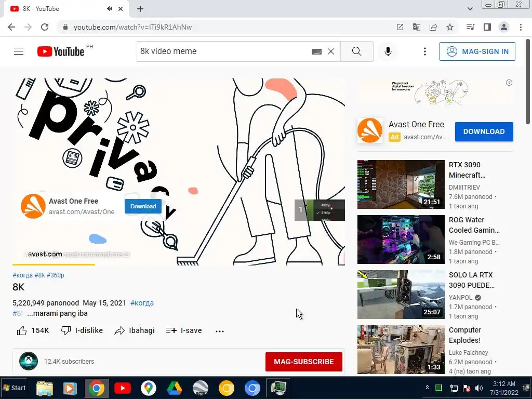This screenshot has width=532, height=399.
Task: Open the #когда hashtag above title
Action: (x=22, y=275)
